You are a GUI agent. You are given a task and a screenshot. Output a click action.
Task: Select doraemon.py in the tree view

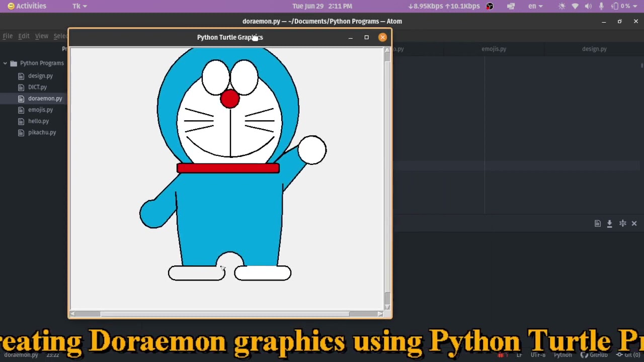coord(45,99)
